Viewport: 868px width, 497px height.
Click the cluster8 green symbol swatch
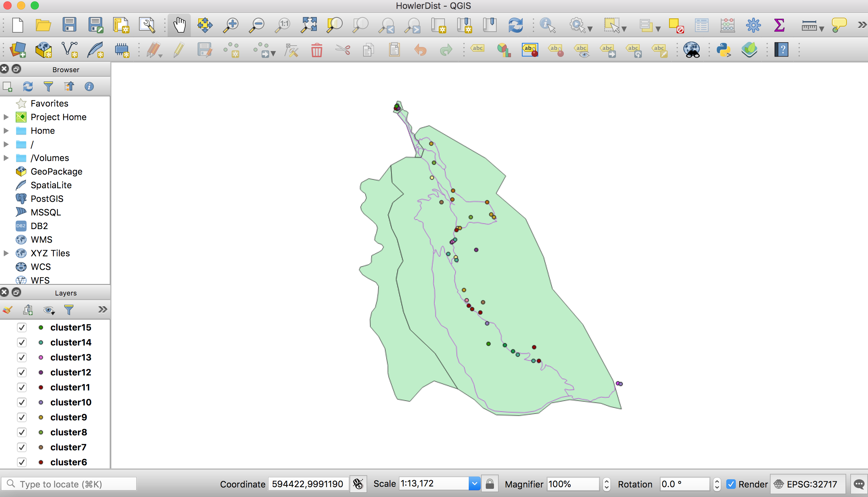point(41,432)
